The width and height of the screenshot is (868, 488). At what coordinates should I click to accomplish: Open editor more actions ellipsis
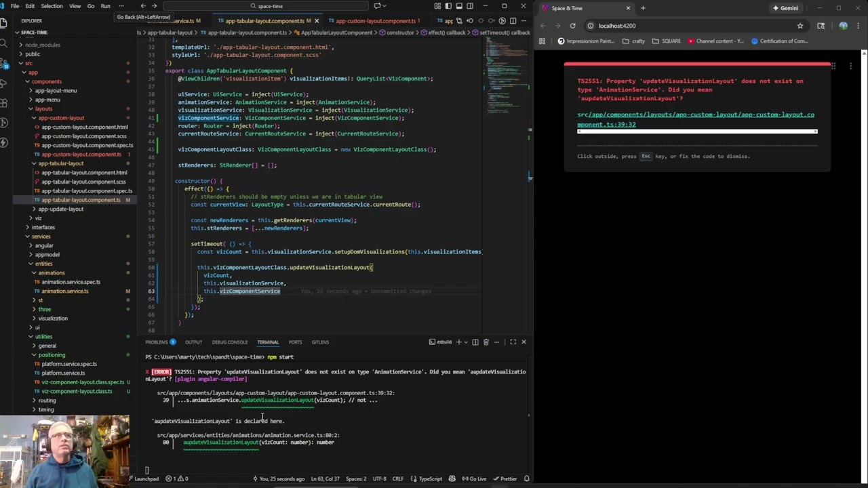pos(524,20)
